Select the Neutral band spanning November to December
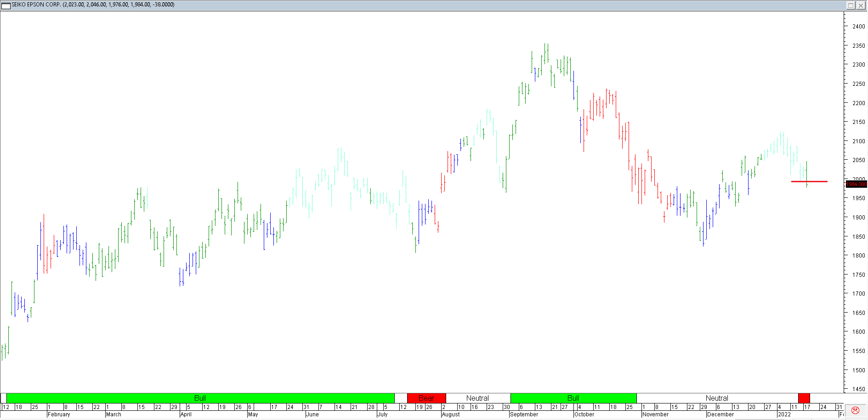This screenshot has height=420, width=868. pos(717,398)
